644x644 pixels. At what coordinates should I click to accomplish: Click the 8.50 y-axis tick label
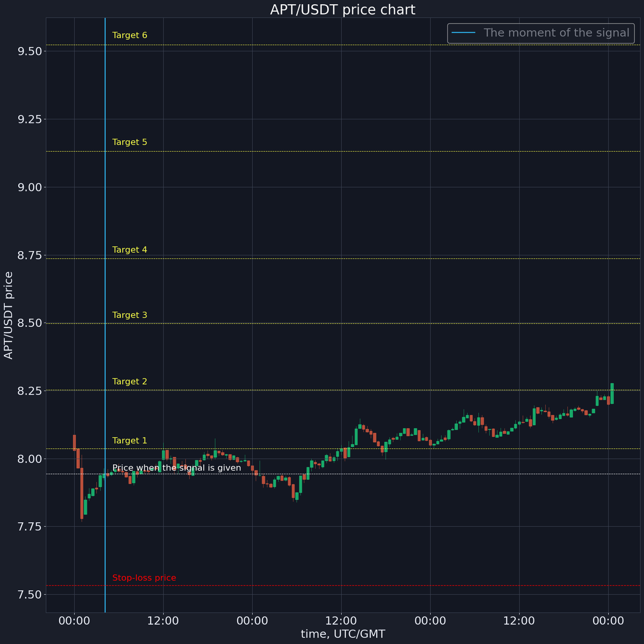pyautogui.click(x=30, y=323)
